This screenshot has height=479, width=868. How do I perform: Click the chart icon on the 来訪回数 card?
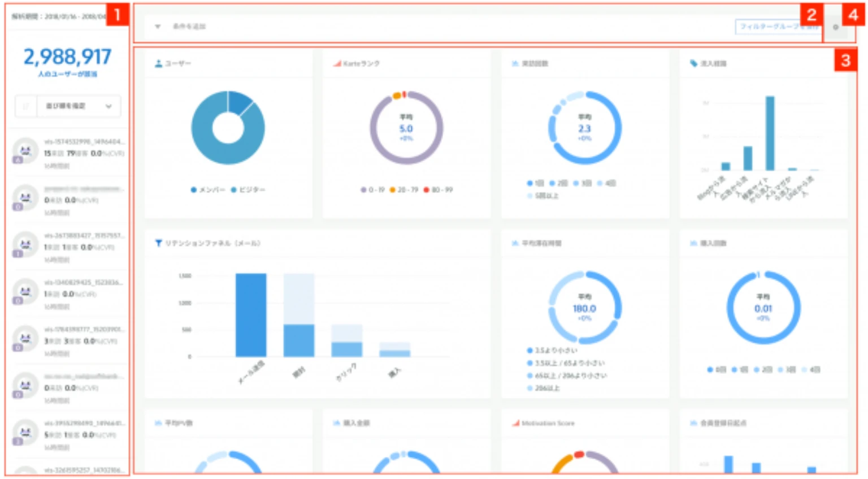tap(515, 64)
